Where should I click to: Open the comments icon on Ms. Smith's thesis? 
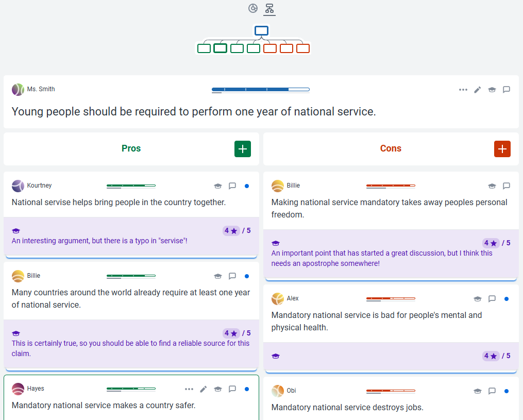[x=507, y=90]
